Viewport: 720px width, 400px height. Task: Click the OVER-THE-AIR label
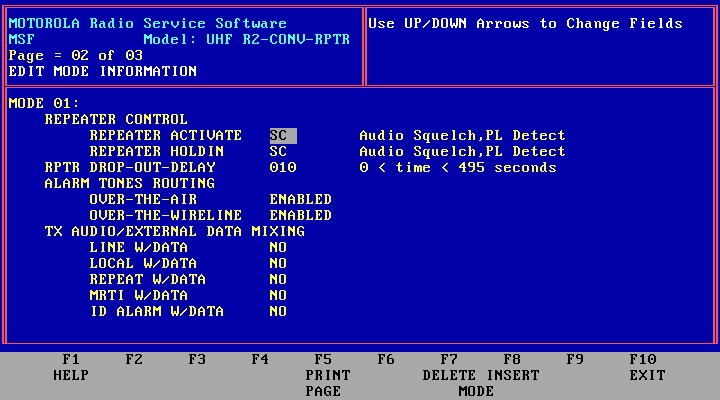pos(143,199)
